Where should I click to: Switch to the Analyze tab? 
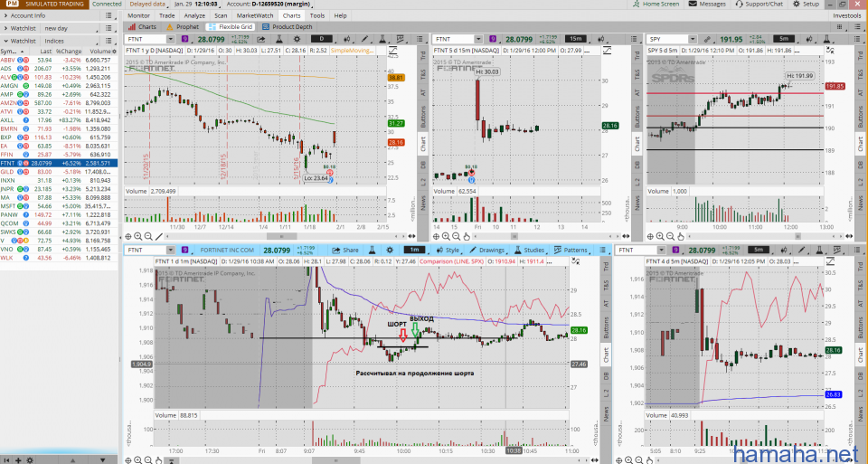click(x=194, y=15)
